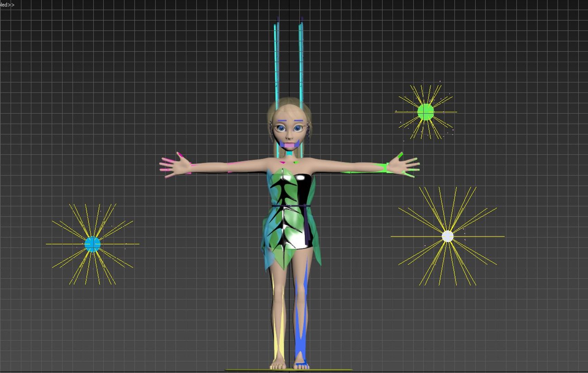Click the blue eye on green-hand side

click(x=298, y=129)
